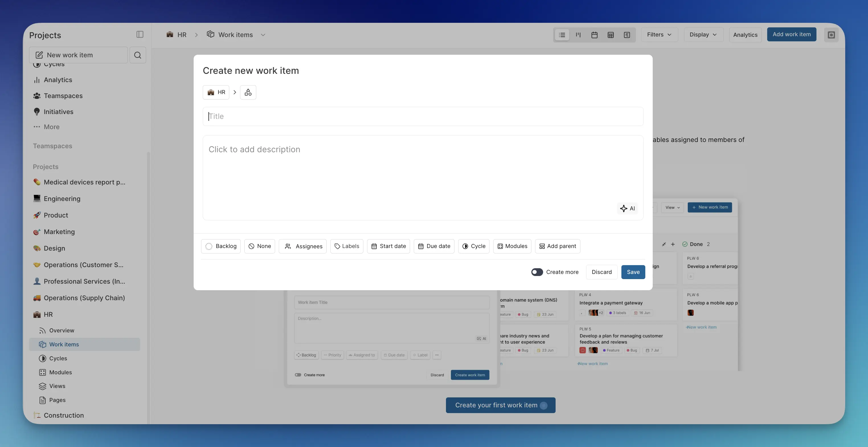Pick a Due date
The height and width of the screenshot is (447, 868).
click(434, 246)
